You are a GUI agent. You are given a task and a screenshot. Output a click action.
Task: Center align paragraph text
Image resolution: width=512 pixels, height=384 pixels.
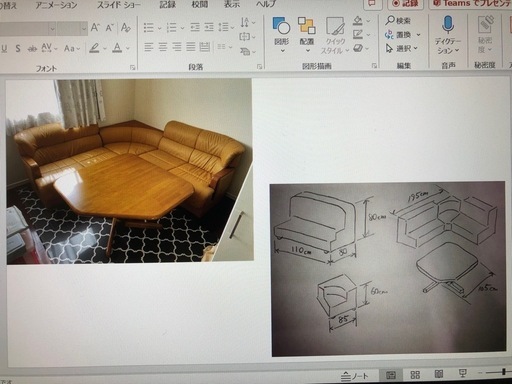163,47
